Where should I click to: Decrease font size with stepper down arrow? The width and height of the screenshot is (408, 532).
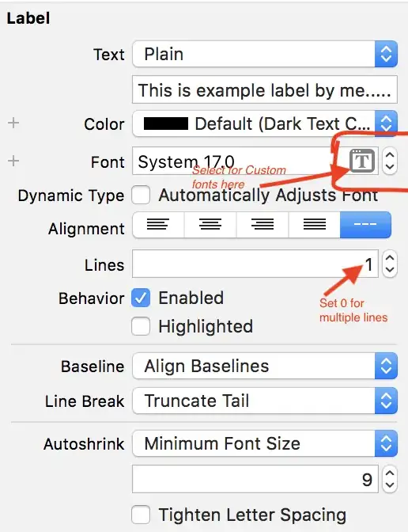390,167
